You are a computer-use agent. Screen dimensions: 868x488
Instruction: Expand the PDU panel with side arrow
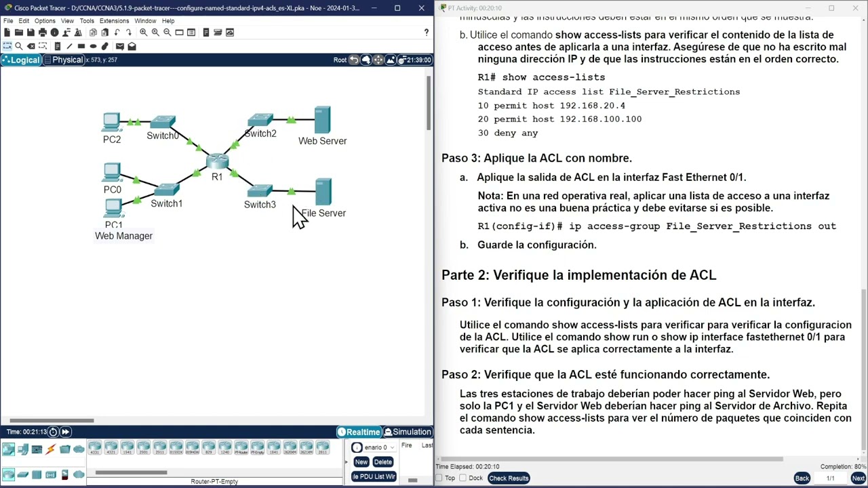(x=346, y=462)
